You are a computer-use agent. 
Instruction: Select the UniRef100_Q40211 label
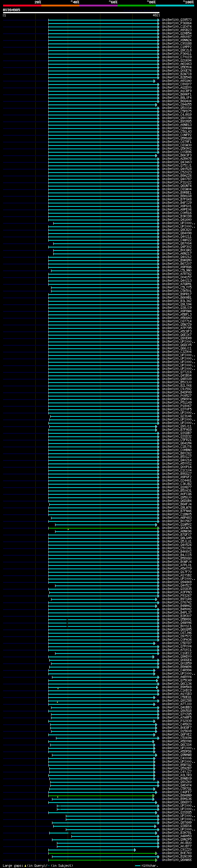[177, 236]
